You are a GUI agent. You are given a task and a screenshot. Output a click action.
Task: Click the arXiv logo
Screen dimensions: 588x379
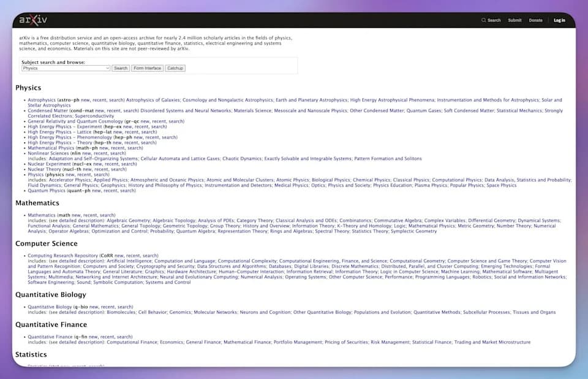(33, 20)
